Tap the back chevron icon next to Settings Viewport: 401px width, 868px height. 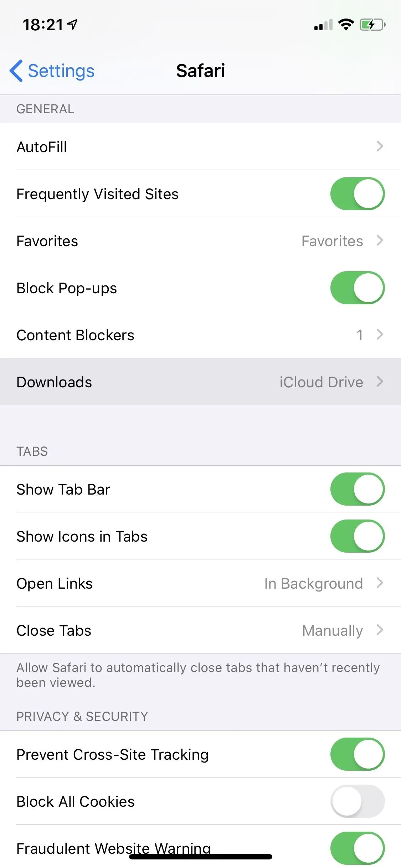tap(16, 71)
